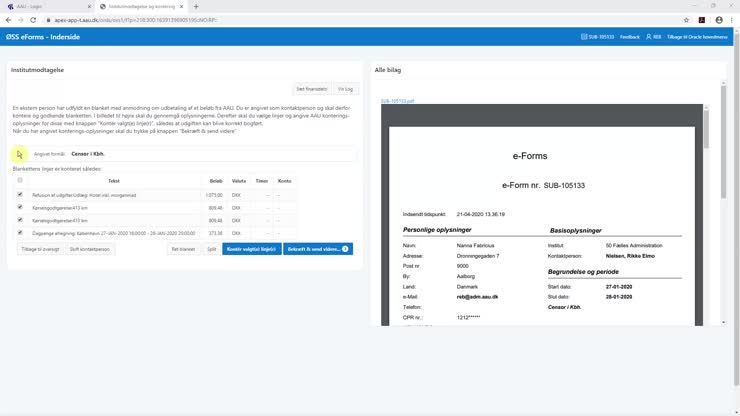Uncheck the Refusion af udgifter line

(20, 194)
